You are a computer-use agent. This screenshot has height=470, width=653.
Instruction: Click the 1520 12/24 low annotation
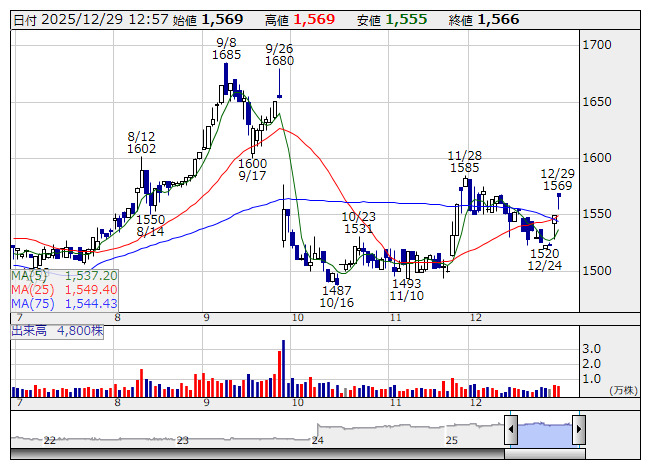(545, 259)
